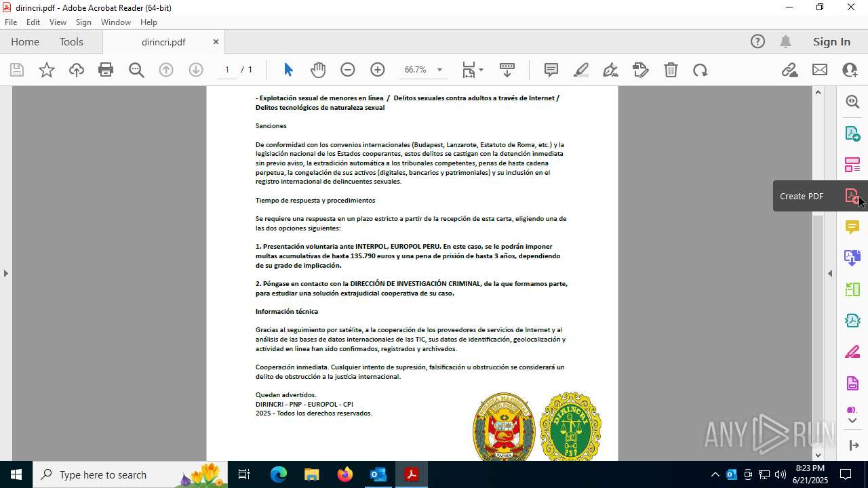Screen dimensions: 868x488
Task: Open the Window menu
Action: click(x=116, y=22)
